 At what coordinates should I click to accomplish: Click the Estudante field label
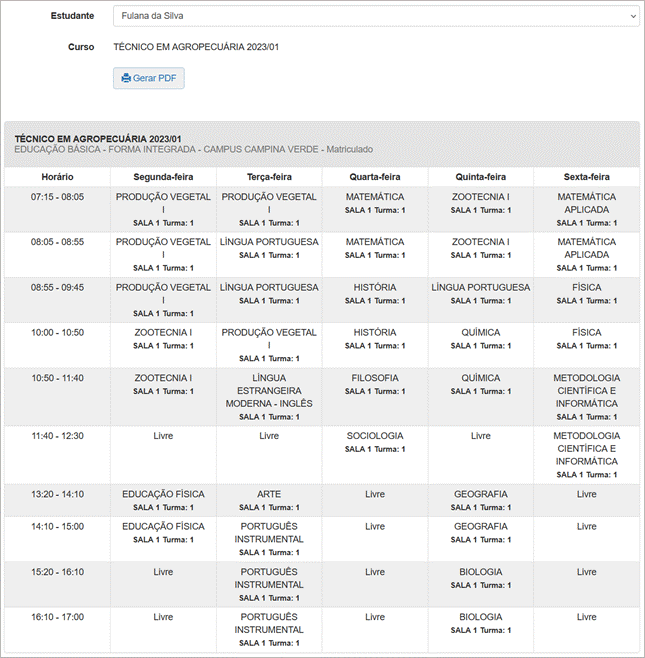(72, 16)
